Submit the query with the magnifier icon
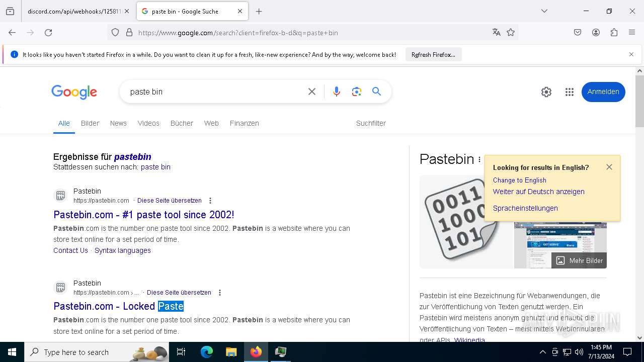 pos(376,92)
